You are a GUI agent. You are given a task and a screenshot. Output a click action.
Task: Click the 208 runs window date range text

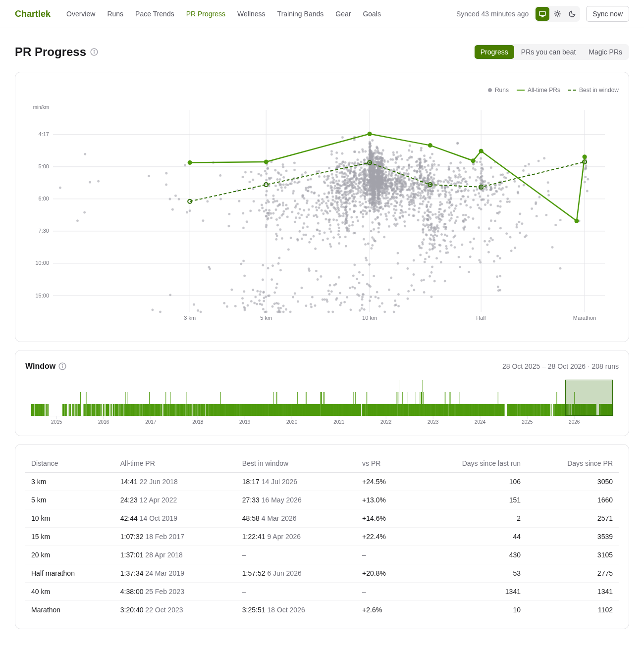pyautogui.click(x=560, y=366)
